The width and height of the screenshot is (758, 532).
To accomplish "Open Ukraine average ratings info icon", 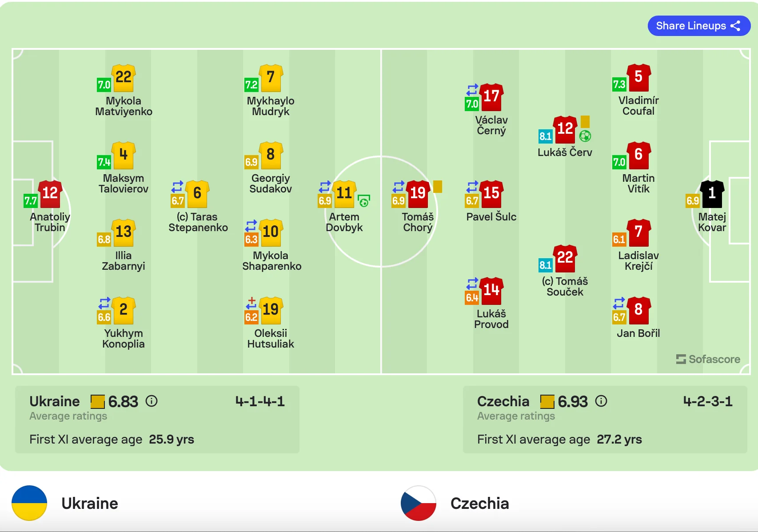I will (152, 401).
